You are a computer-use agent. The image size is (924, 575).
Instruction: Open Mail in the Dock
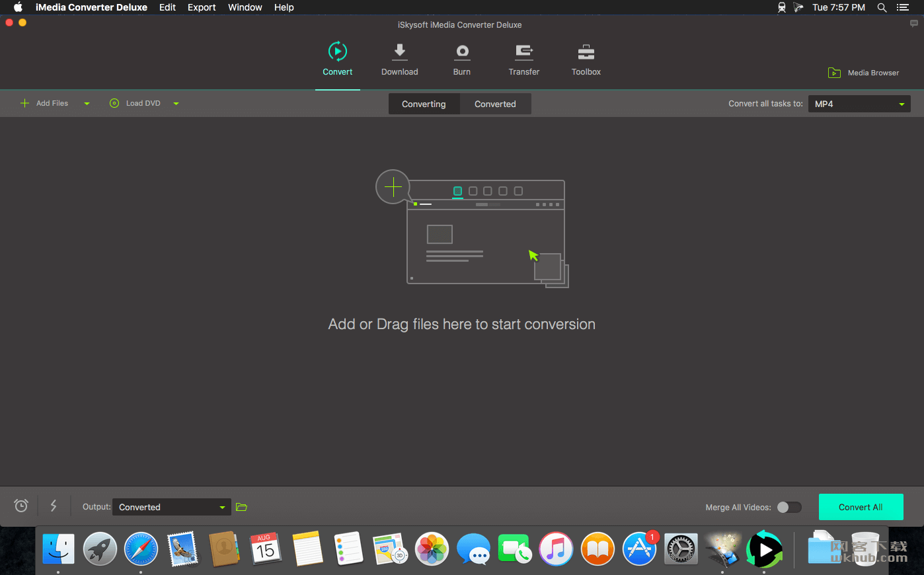tap(182, 549)
